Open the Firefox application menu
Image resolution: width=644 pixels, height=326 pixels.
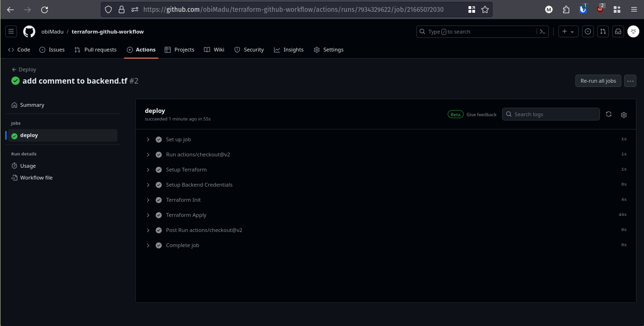pyautogui.click(x=634, y=9)
